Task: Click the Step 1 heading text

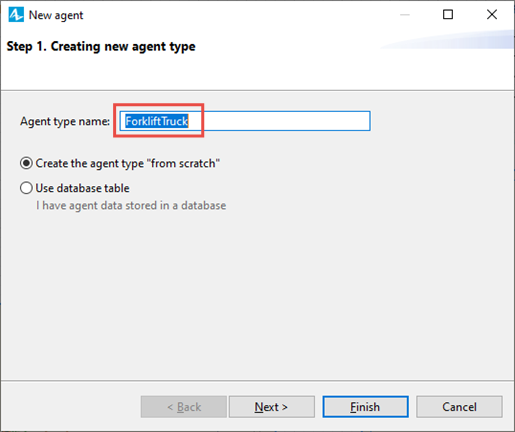Action: (101, 47)
